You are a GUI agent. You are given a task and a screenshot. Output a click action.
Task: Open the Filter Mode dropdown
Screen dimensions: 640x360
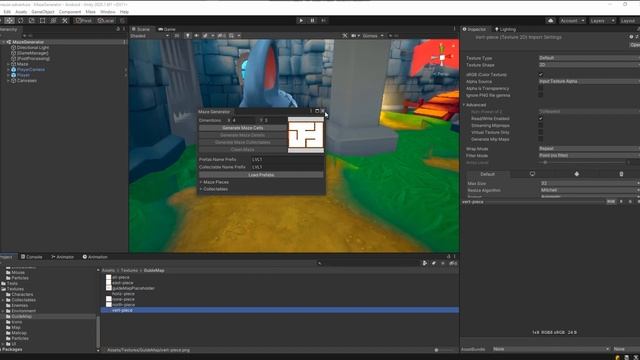[x=589, y=155]
